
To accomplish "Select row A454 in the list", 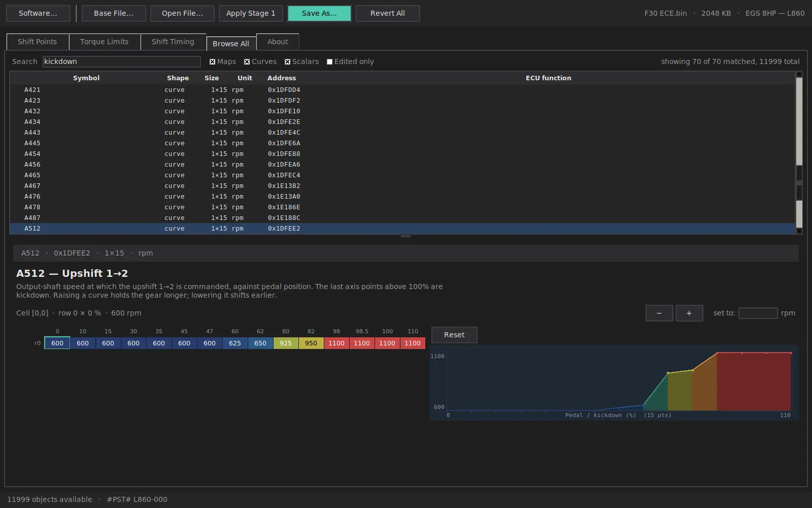I will click(402, 154).
